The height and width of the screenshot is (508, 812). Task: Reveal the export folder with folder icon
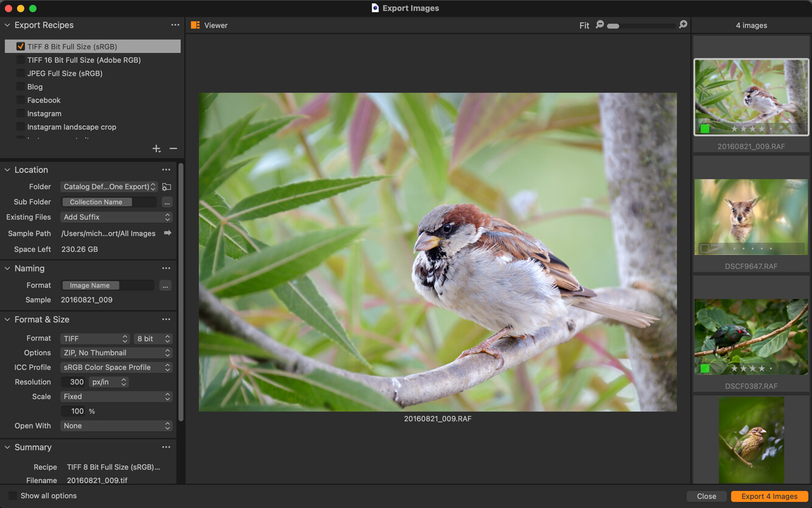[167, 187]
